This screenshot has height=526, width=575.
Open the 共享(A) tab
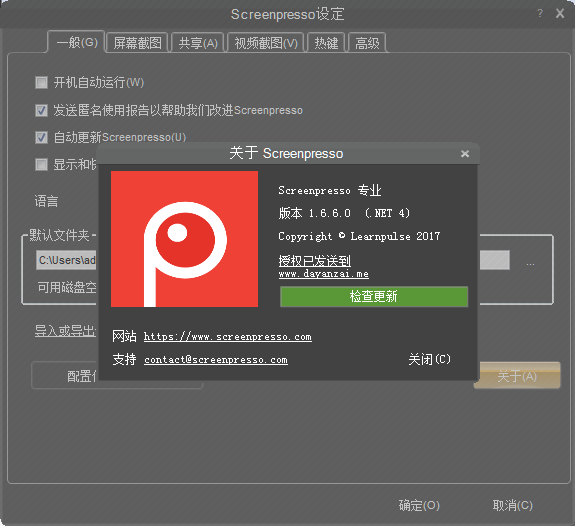pyautogui.click(x=198, y=43)
